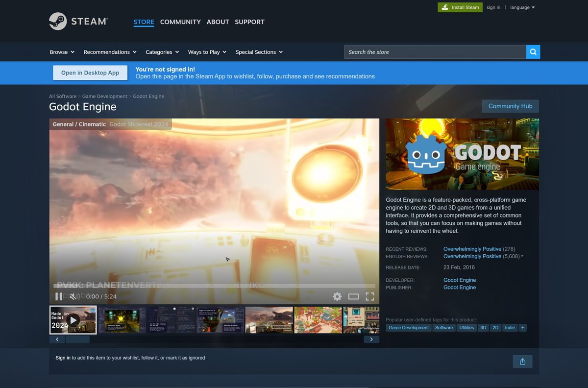588x388 pixels.
Task: Click the 3D tag
Action: click(x=483, y=328)
